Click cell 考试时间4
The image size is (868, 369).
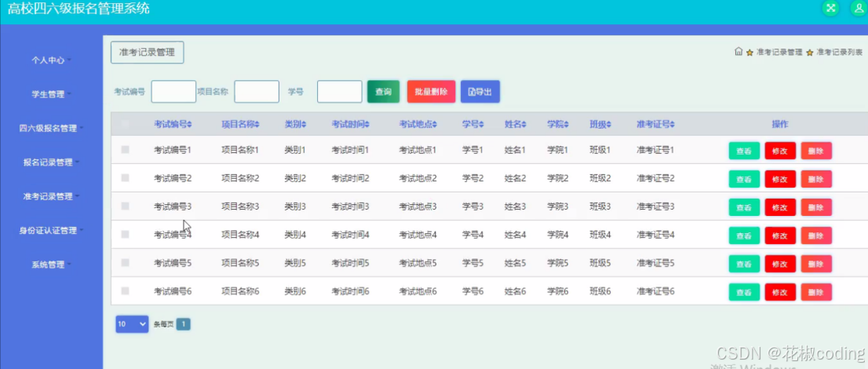[350, 235]
